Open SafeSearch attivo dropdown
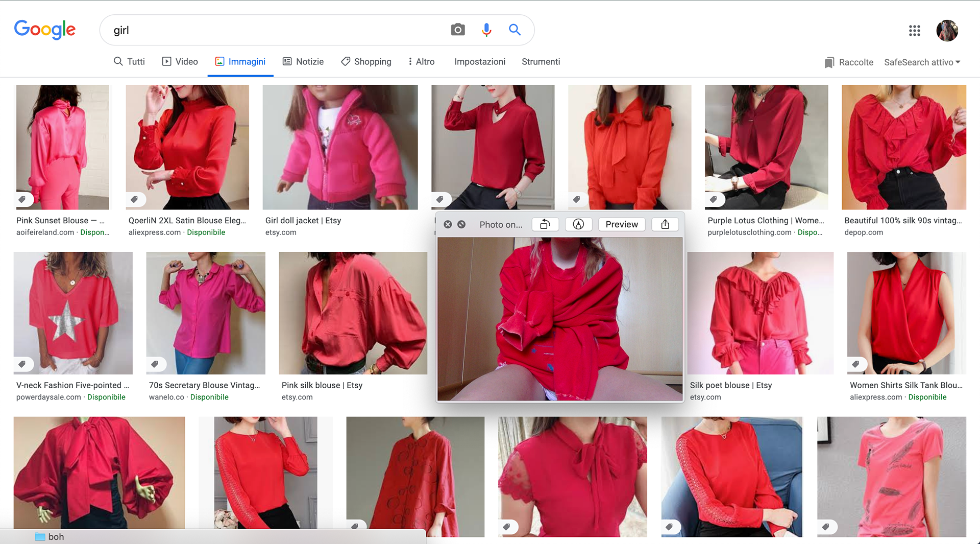This screenshot has width=980, height=544. click(x=922, y=62)
